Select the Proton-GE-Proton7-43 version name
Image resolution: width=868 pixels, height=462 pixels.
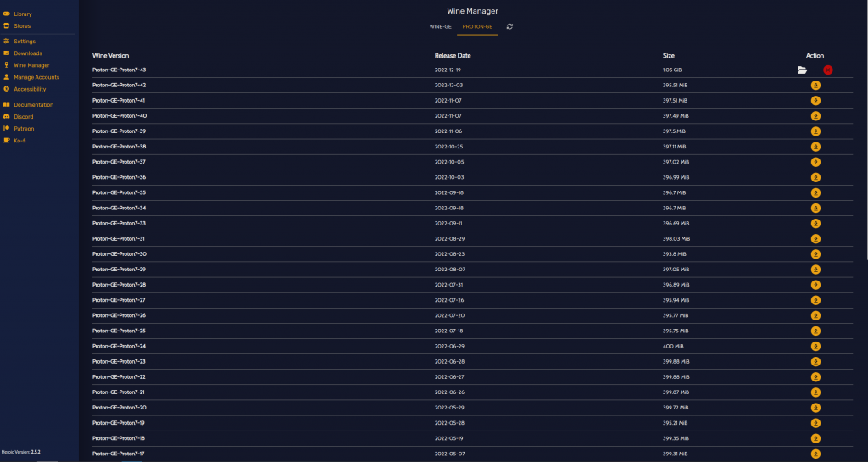tap(119, 70)
